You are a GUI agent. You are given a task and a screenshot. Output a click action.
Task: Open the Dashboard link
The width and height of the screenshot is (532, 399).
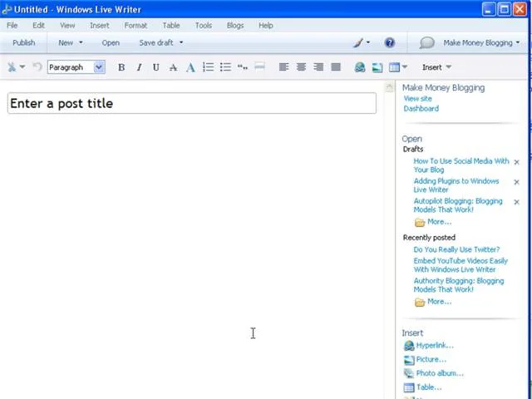(x=421, y=109)
